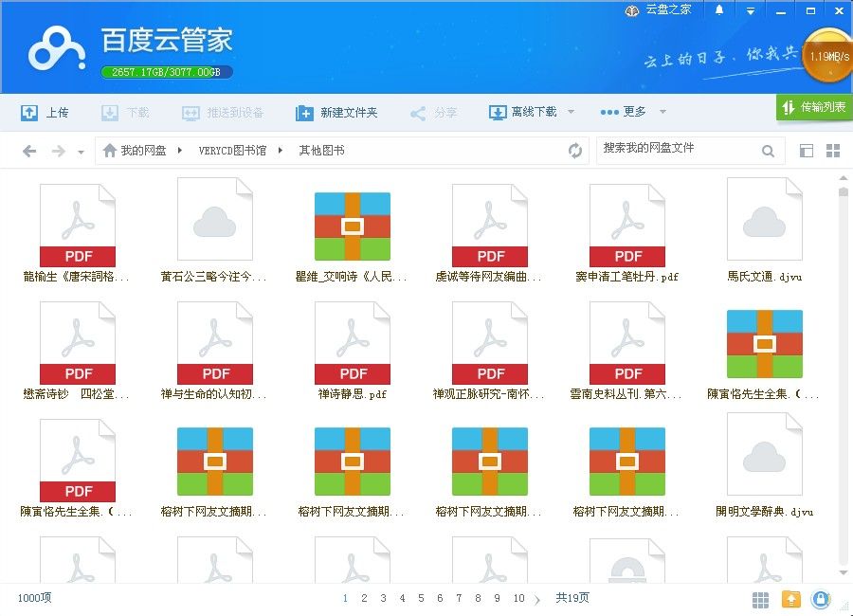The image size is (853, 616).
Task: Select 禅诗静思.pdf file
Action: click(352, 352)
